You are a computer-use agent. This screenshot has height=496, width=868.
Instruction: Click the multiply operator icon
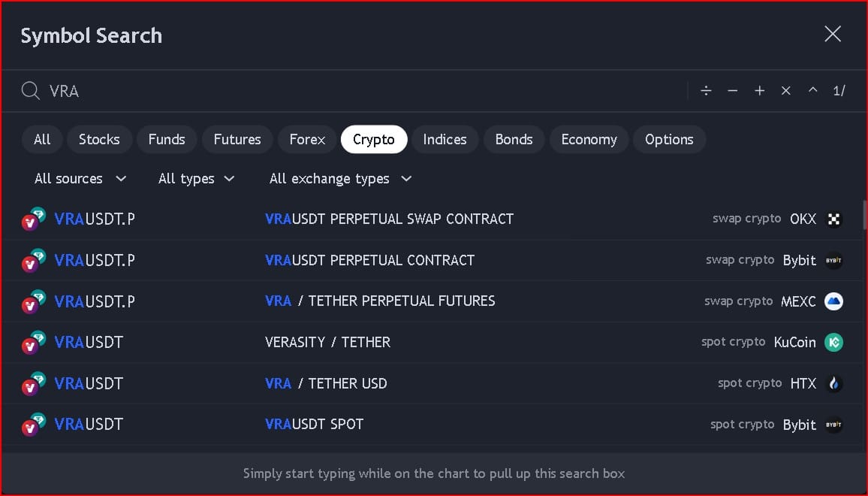(786, 91)
